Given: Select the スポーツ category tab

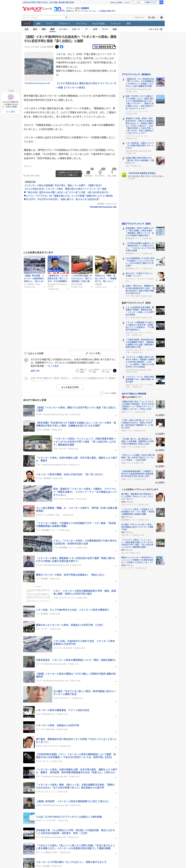Looking at the screenshot, I should pos(76,29).
